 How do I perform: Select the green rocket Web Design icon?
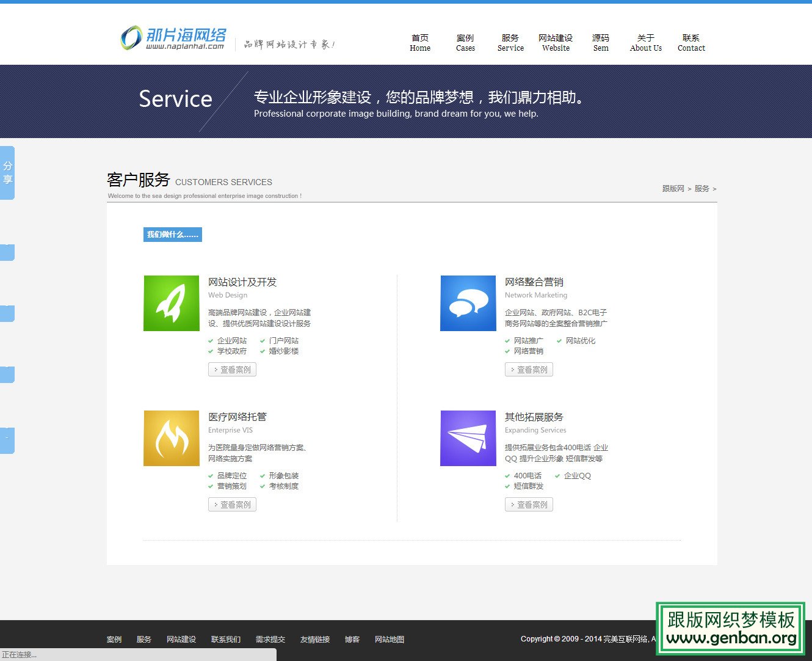point(172,303)
